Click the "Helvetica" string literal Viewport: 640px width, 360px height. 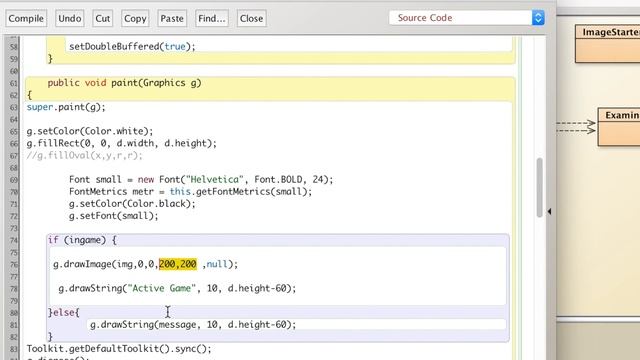215,180
